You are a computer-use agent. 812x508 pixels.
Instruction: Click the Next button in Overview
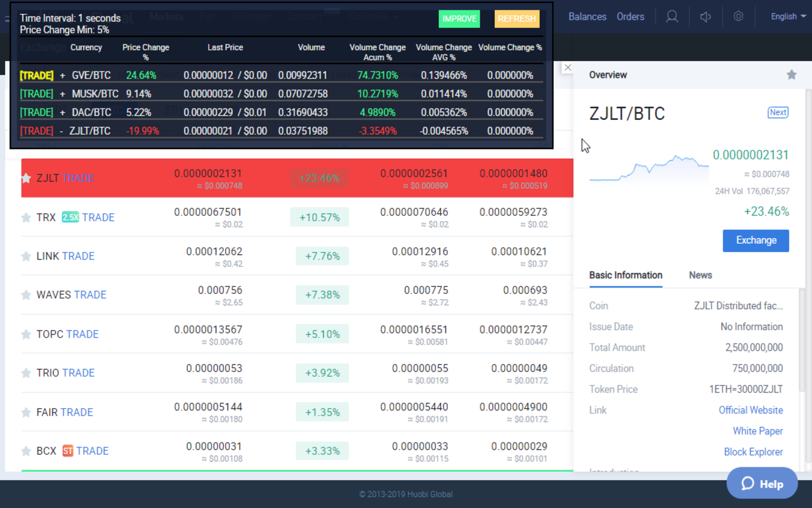[778, 112]
